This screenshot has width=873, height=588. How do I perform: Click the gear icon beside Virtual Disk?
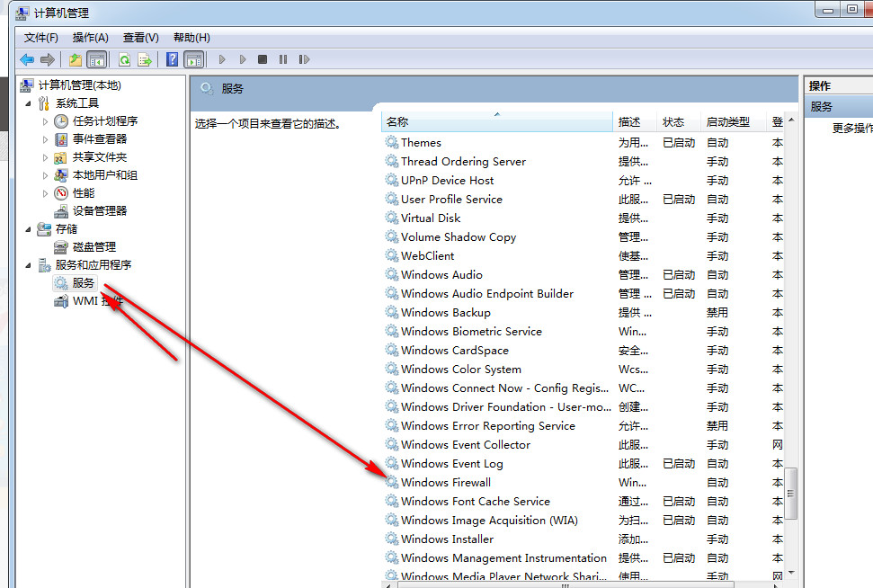point(392,218)
